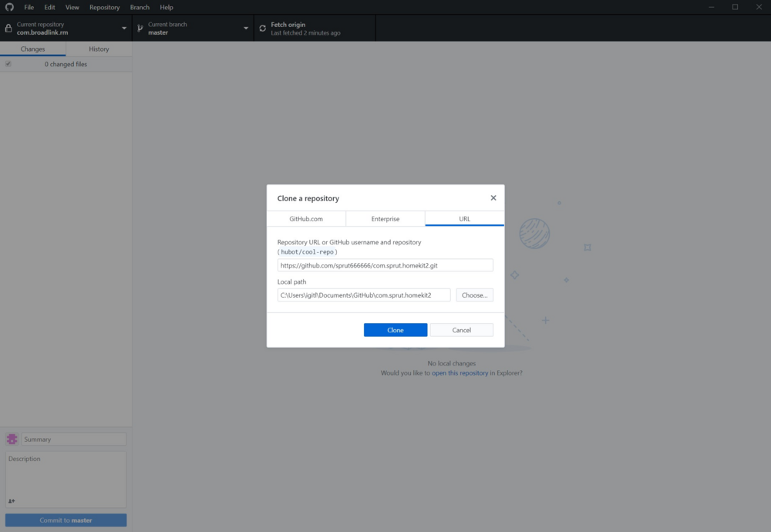771x532 pixels.
Task: Click the user avatar next to Summary
Action: coord(12,439)
